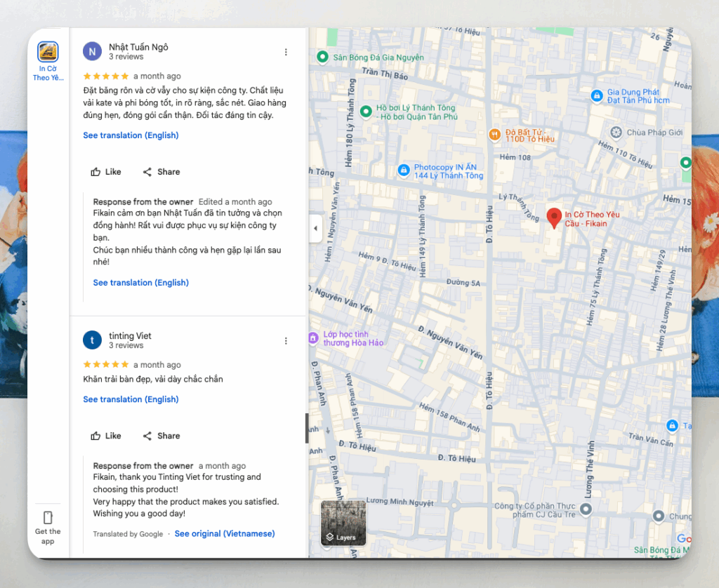Like Nhật Tuấn Ngô's review

coord(106,172)
